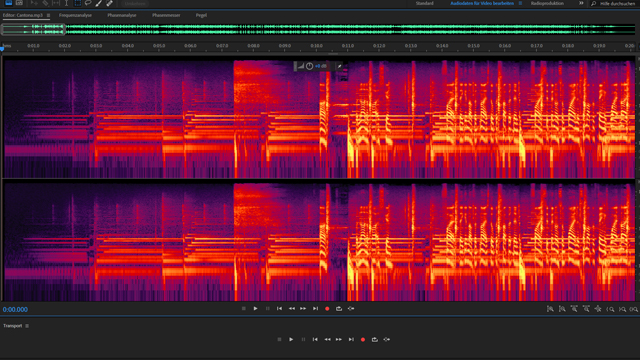Select the Audiodaten für Video bearbeiten workspace
This screenshot has height=360, width=640.
482,3
